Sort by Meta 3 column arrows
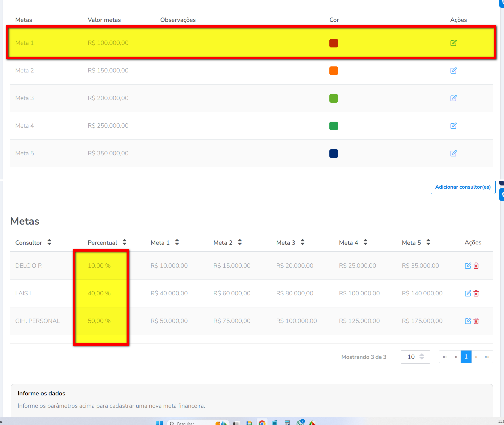 coord(302,242)
